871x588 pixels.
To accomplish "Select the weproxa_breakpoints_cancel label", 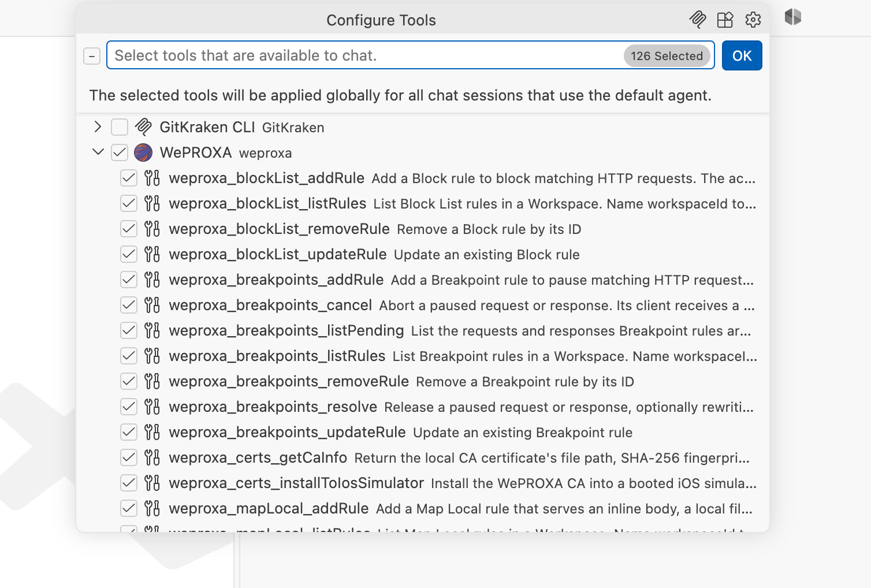I will (270, 305).
